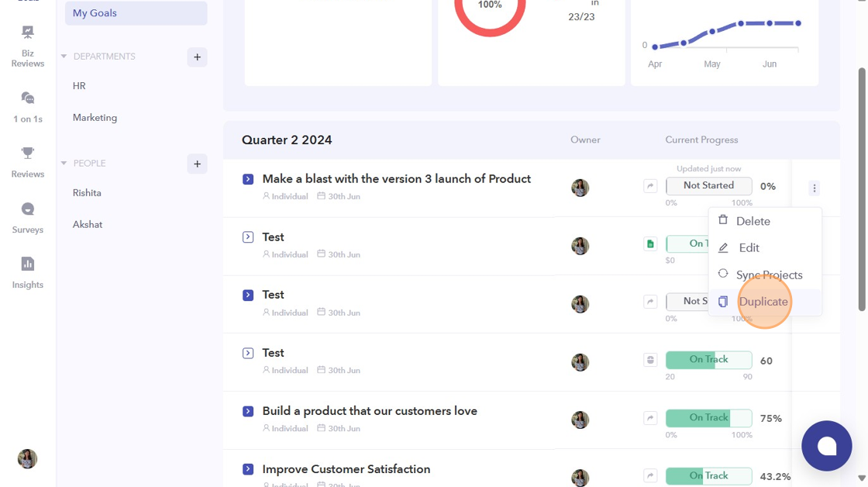Open Biz Reviews from the sidebar
868x487 pixels.
click(x=28, y=47)
